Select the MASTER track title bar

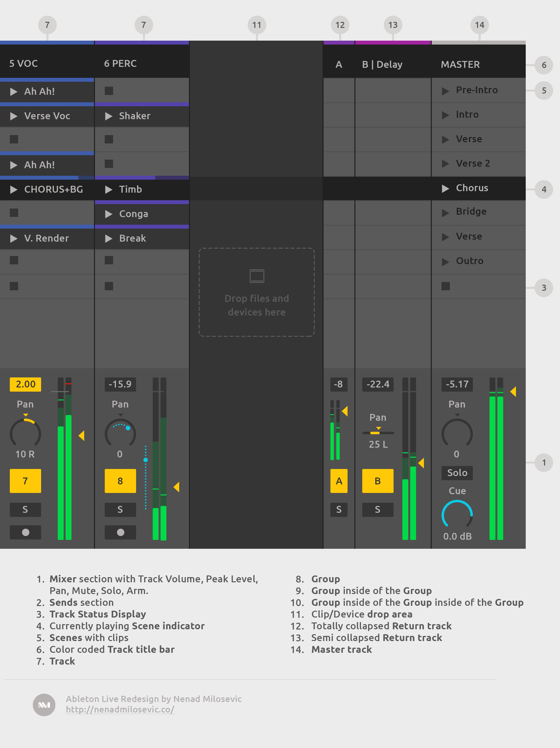(x=460, y=64)
